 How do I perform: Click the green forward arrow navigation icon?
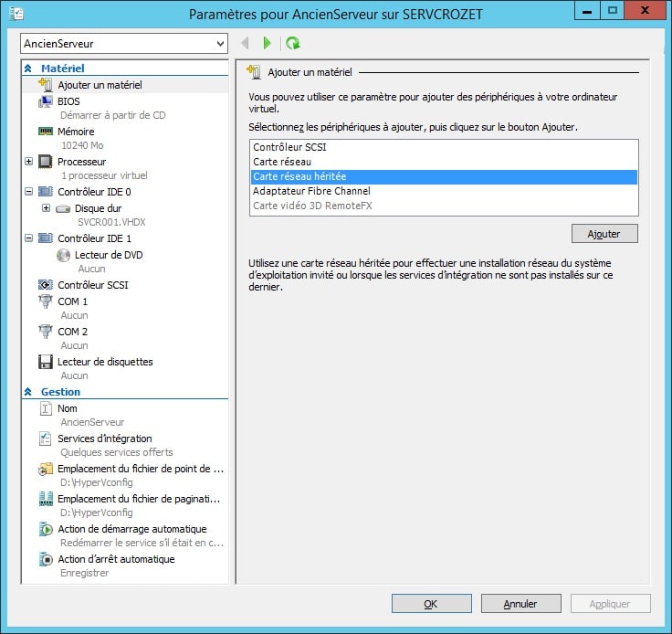click(267, 43)
